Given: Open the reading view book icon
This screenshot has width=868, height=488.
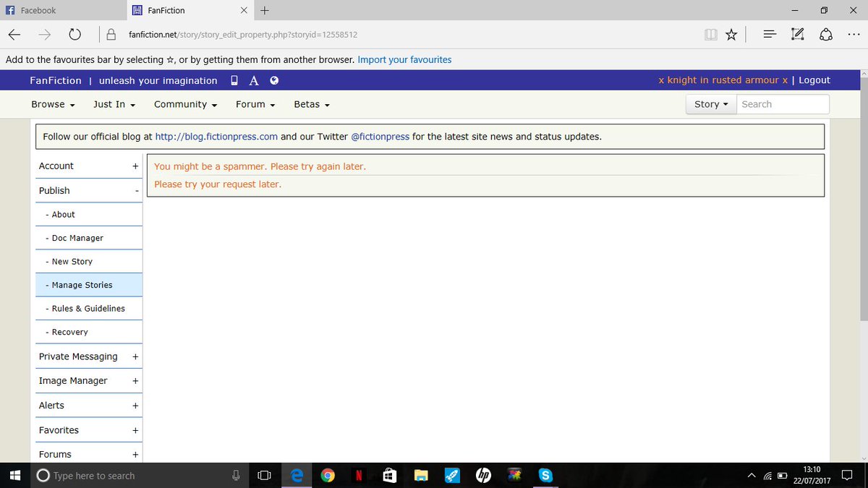Looking at the screenshot, I should pos(711,34).
